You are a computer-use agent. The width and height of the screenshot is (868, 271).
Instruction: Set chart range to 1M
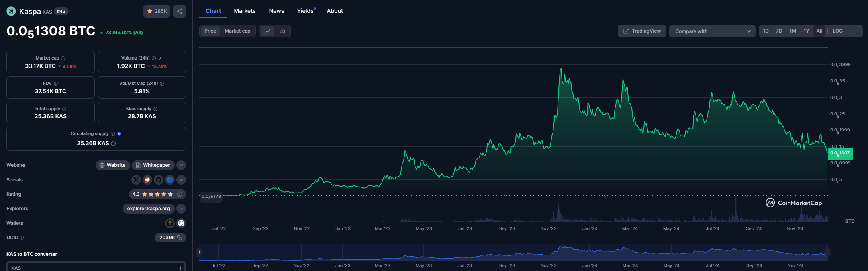coord(792,31)
